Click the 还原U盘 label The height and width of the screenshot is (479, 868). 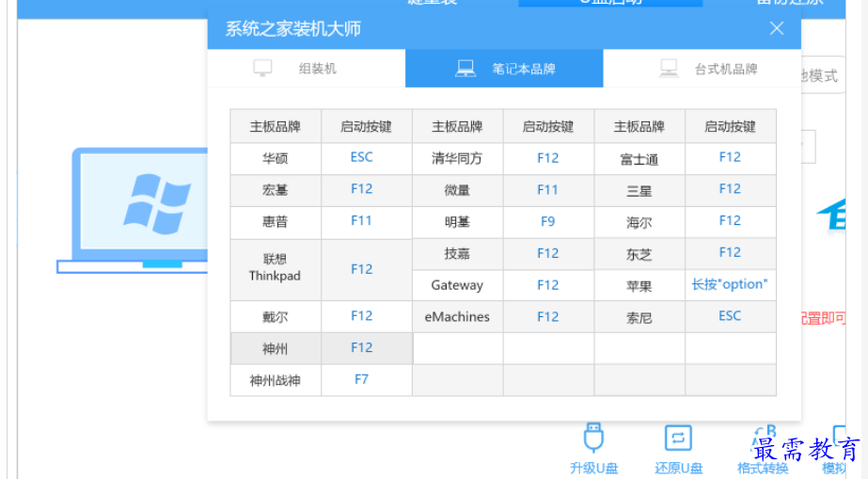click(679, 468)
